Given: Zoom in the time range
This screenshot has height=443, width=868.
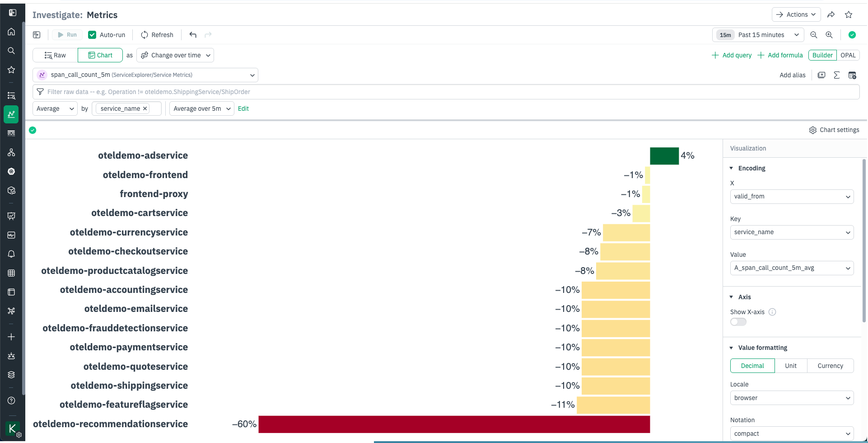Looking at the screenshot, I should click(829, 35).
